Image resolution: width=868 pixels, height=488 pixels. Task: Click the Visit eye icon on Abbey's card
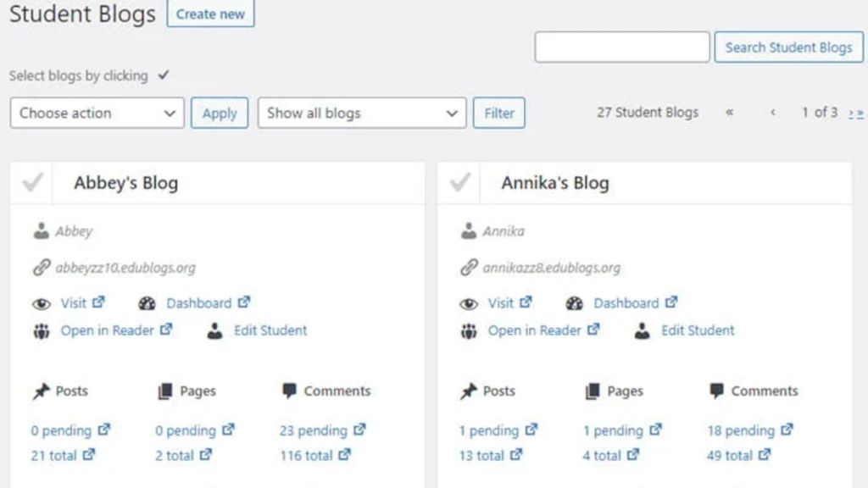(42, 302)
